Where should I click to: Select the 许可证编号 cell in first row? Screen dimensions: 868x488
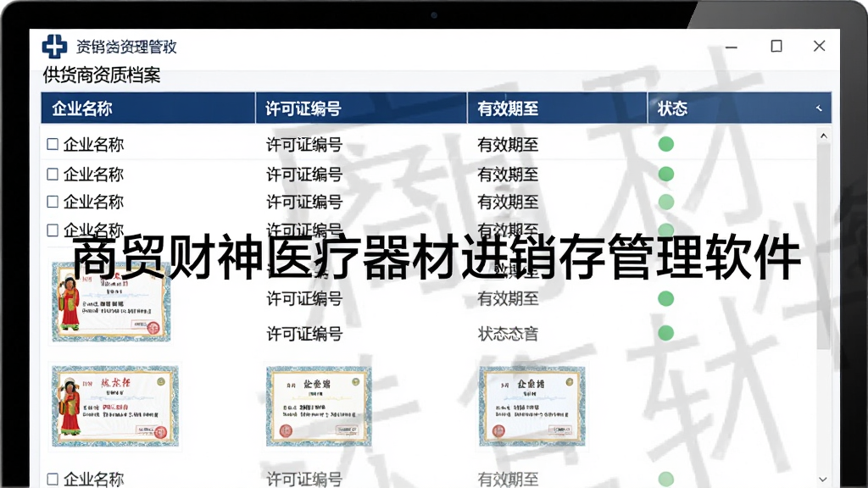coord(304,145)
